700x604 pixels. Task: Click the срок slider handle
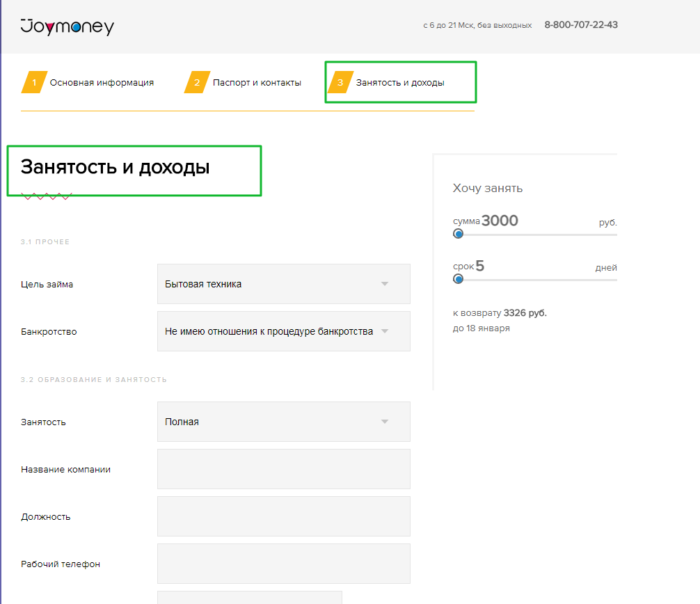[458, 279]
